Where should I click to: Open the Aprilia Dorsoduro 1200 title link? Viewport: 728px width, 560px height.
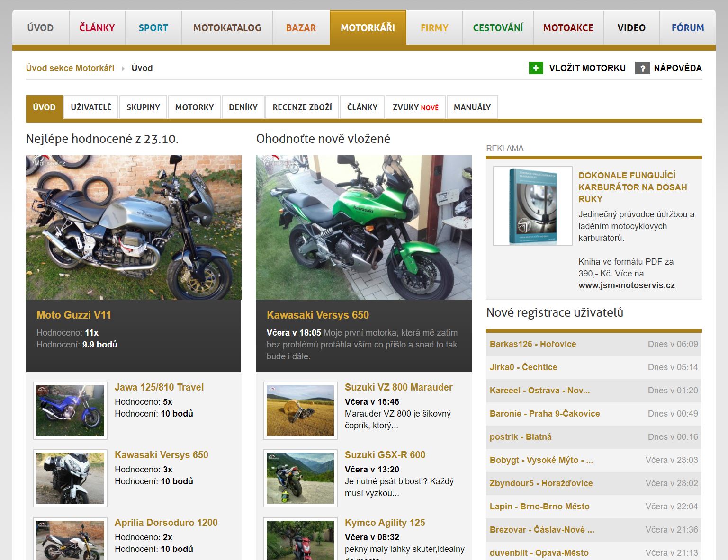coord(166,523)
